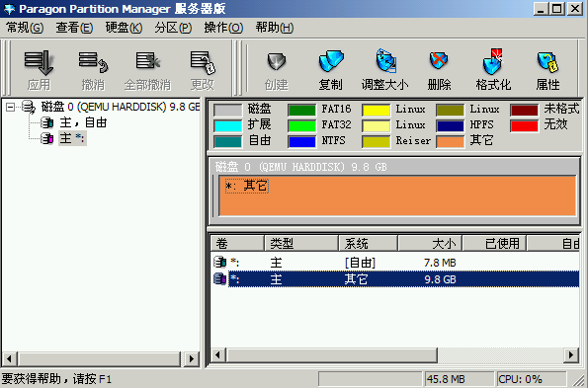Click Paragon app icon in title bar
588x388 pixels.
(9, 9)
